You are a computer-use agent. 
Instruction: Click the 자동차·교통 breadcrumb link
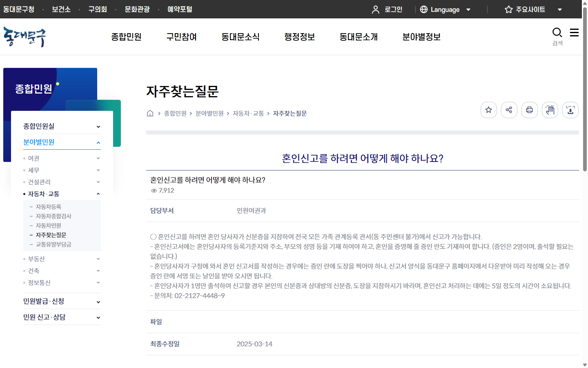pos(248,113)
